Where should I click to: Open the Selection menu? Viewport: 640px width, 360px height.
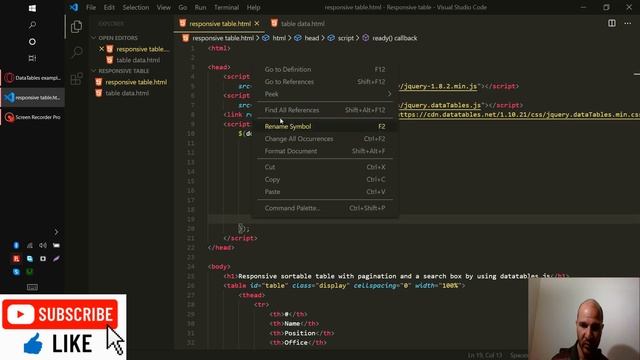pos(136,7)
